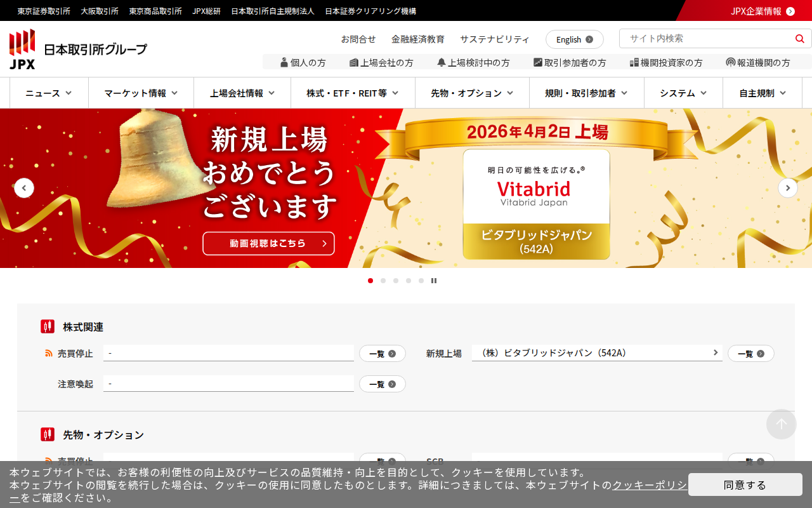Click the search magnifier icon
Viewport: 812px width, 508px height.
point(799,39)
